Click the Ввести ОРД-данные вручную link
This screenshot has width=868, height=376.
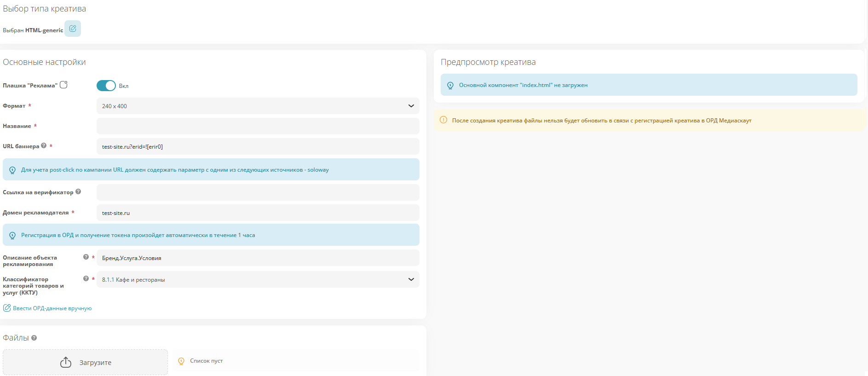(52, 308)
